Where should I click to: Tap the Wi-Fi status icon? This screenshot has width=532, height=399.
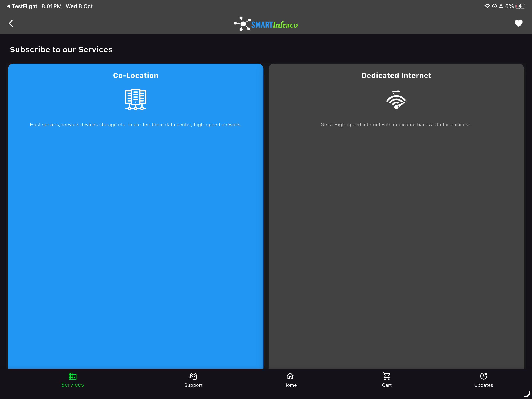487,6
